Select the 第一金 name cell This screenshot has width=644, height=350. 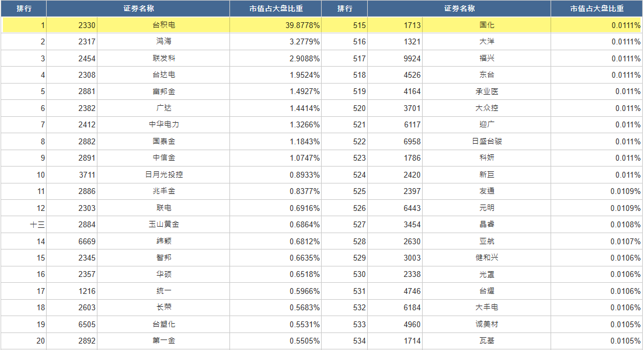(x=163, y=341)
